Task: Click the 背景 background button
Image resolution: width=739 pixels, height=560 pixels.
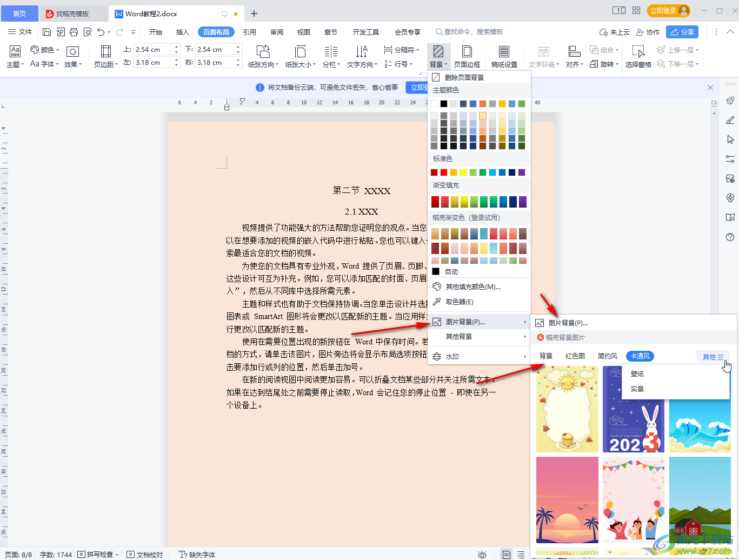Action: tap(438, 56)
